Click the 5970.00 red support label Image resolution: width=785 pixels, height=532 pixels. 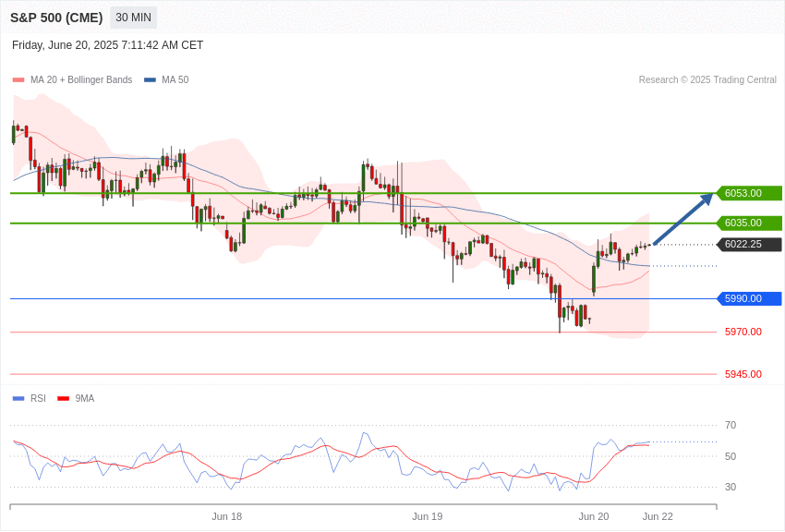pos(743,332)
